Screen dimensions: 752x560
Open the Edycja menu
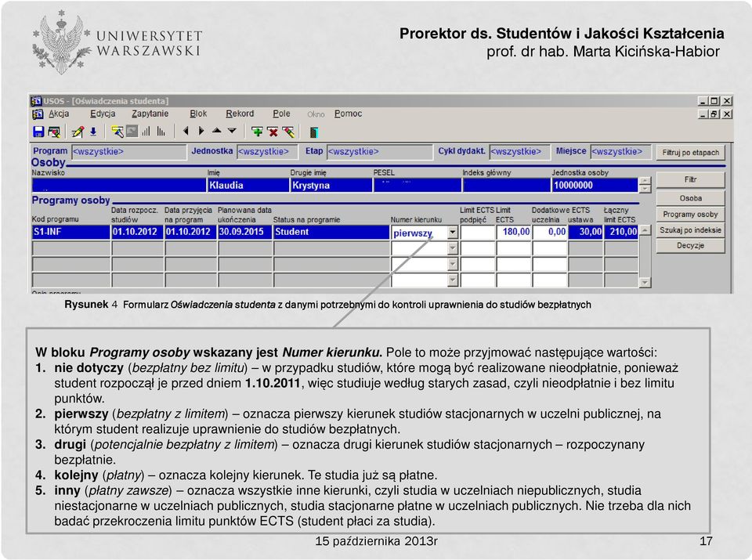tap(103, 114)
